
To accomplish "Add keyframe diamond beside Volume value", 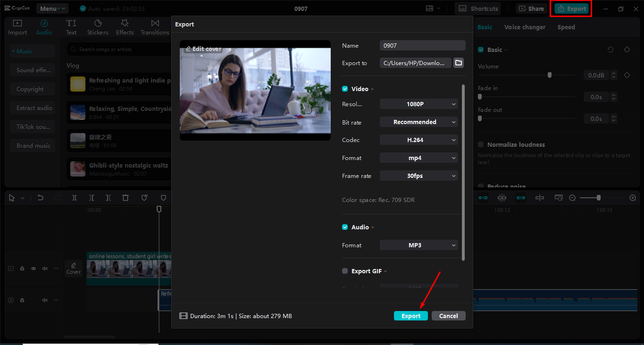I will pos(627,75).
